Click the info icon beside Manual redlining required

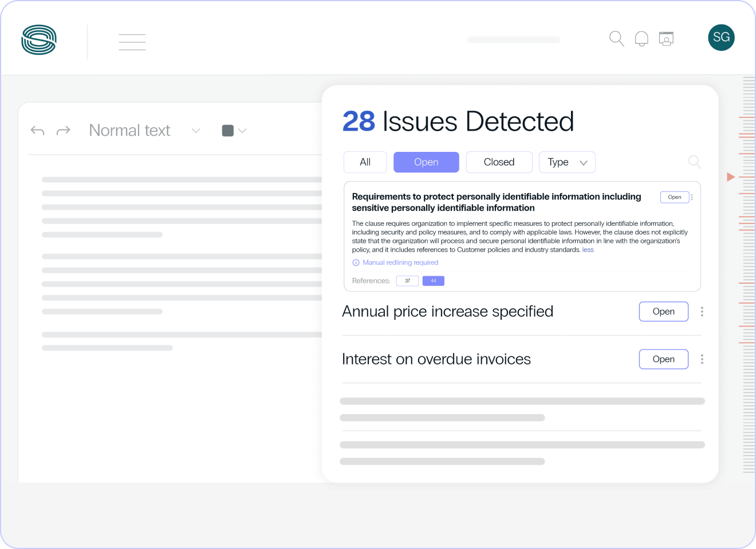coord(356,262)
